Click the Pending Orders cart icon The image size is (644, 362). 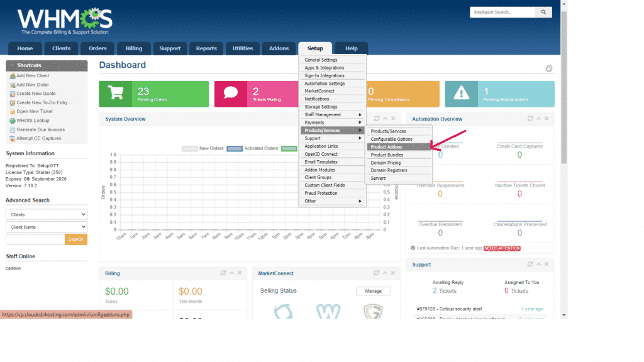tap(116, 94)
